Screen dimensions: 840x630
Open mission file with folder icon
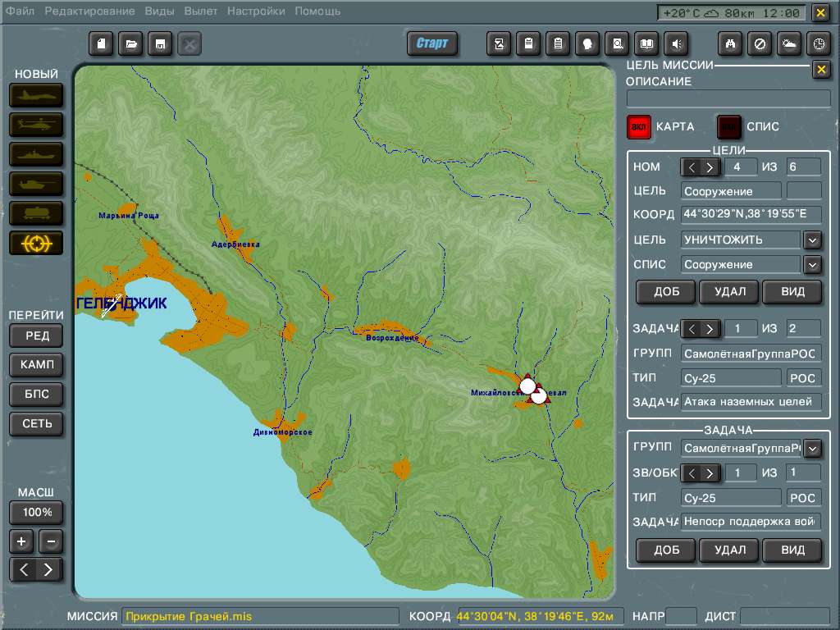pyautogui.click(x=130, y=44)
